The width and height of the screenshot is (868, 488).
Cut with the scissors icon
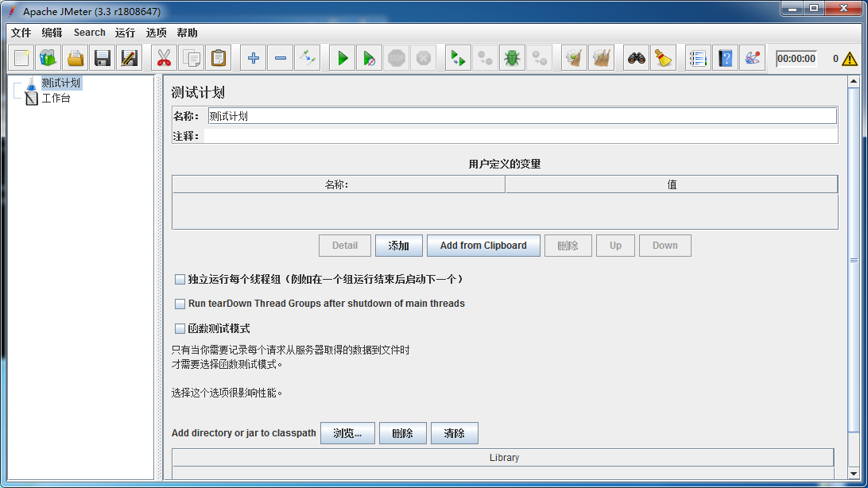165,58
